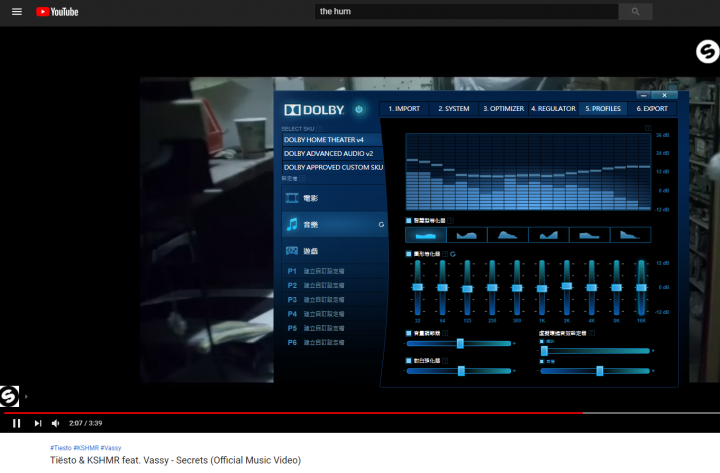This screenshot has height=473, width=720.
Task: Switch to the 2. SYSTEM tab
Action: [x=454, y=108]
